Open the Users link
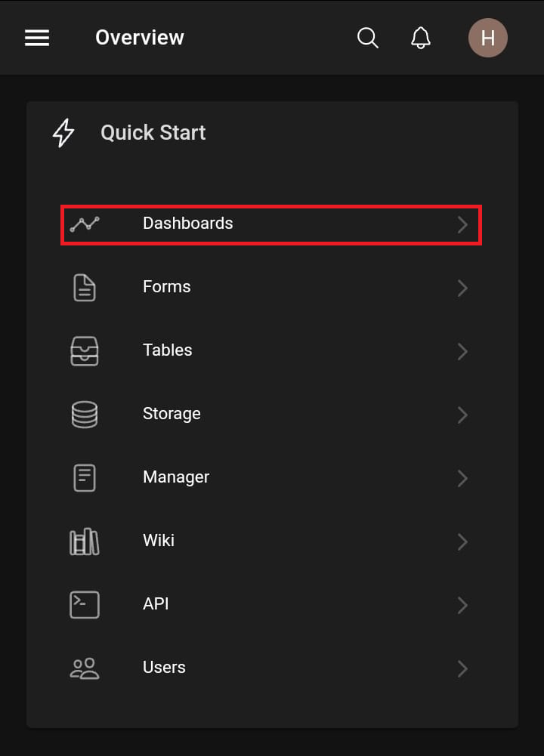The image size is (544, 756). [x=164, y=668]
